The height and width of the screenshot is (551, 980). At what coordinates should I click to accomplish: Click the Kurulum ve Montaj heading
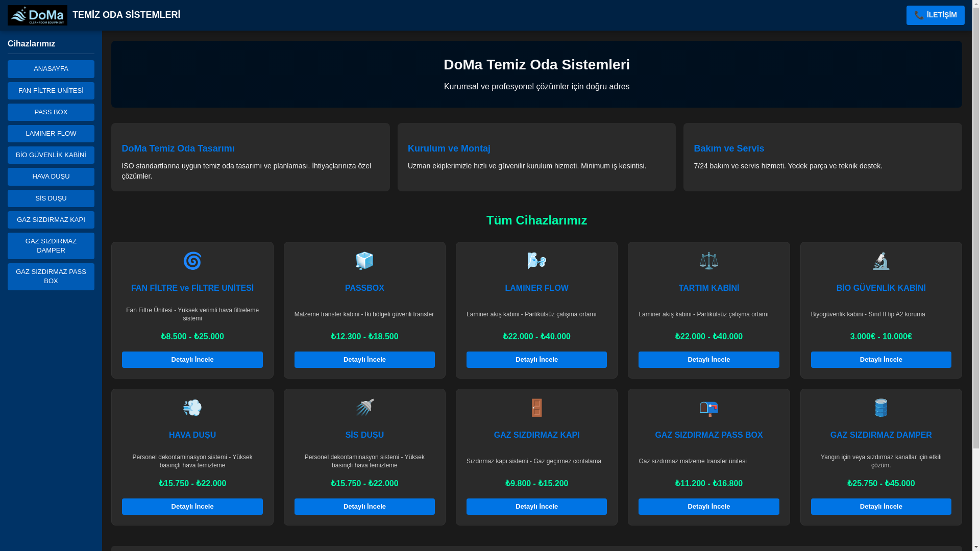449,148
